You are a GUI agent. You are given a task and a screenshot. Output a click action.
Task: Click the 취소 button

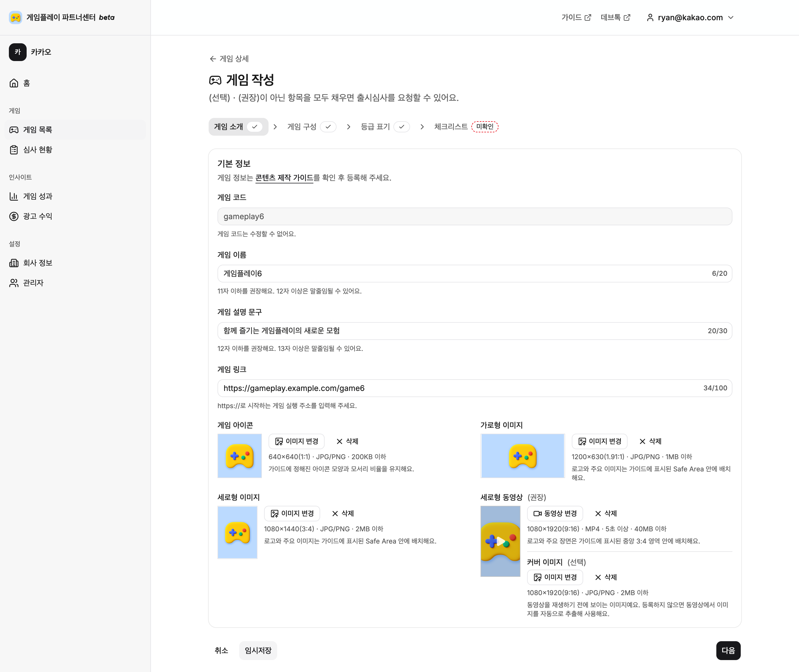pos(221,651)
